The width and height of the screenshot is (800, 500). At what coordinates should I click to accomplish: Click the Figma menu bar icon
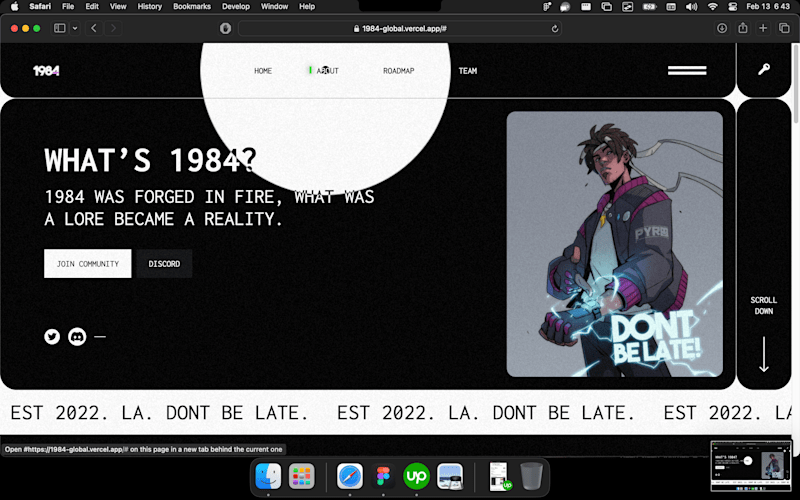tap(547, 7)
